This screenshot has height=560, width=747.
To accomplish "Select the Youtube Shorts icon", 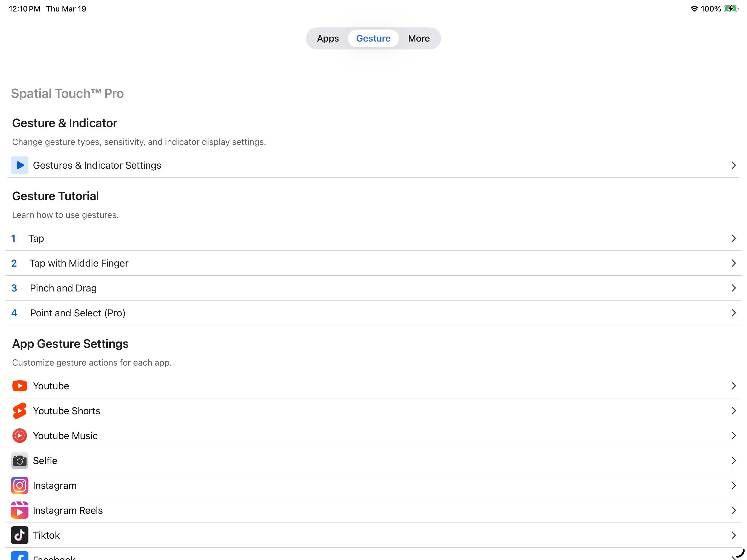I will coord(20,411).
